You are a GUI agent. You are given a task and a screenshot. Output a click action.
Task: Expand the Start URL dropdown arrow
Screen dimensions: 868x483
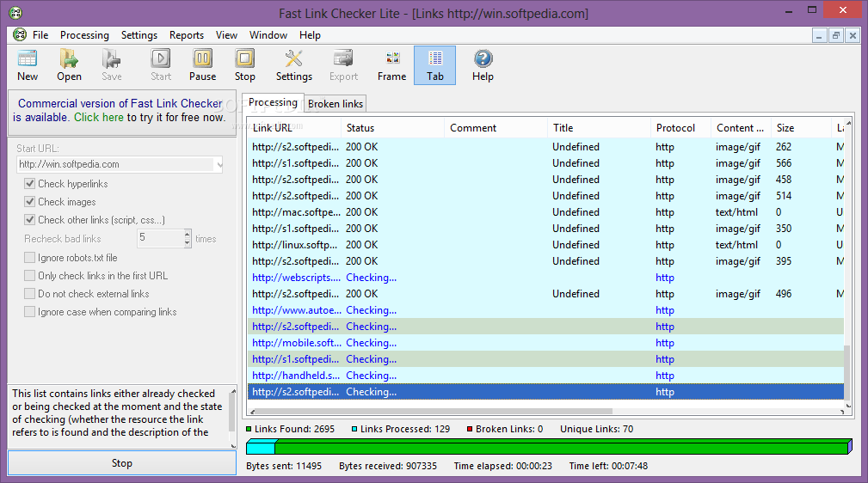219,164
